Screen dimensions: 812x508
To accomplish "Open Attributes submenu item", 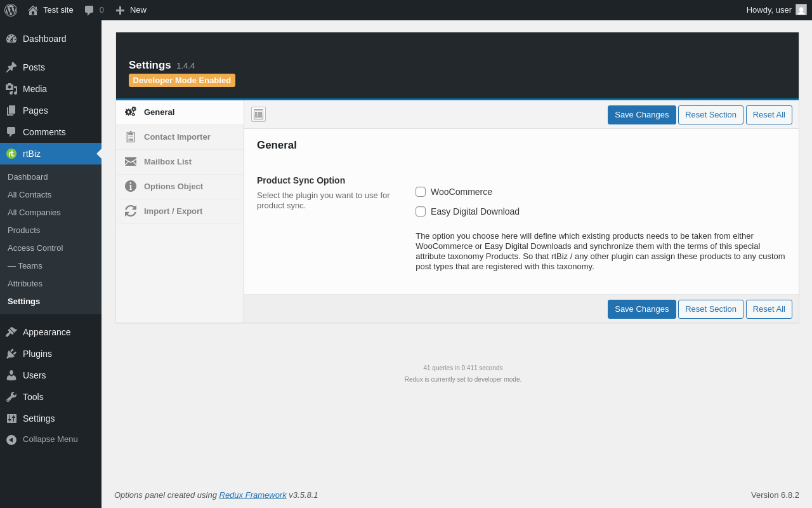I will [x=51, y=283].
